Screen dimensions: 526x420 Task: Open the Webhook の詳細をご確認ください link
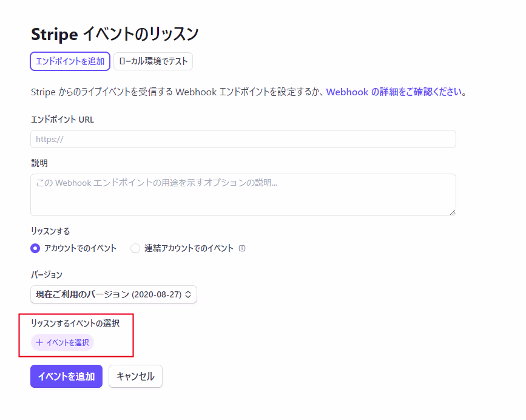[394, 92]
